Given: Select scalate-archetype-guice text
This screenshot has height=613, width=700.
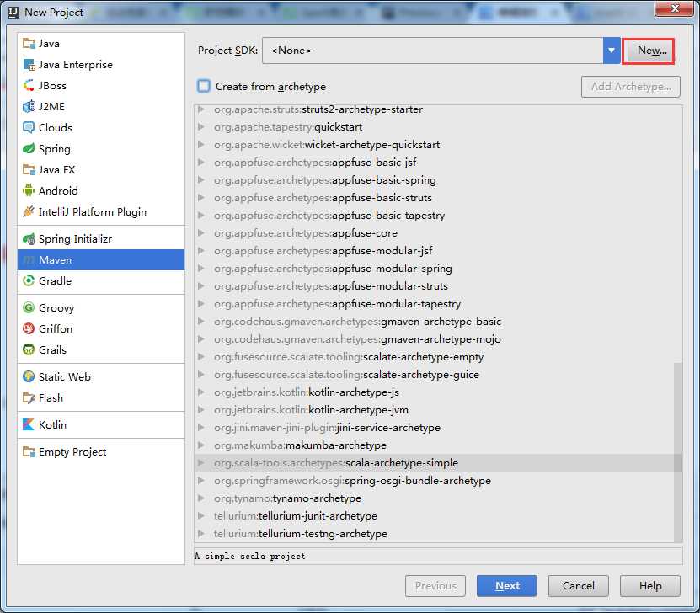Looking at the screenshot, I should point(421,375).
